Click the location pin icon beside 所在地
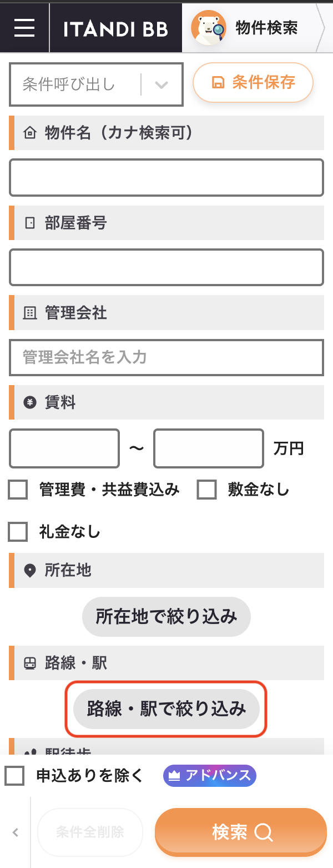333x868 pixels. coord(29,571)
